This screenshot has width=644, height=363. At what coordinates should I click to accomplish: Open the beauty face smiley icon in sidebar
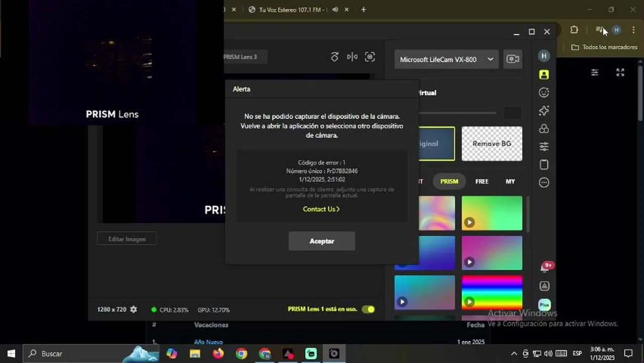tap(544, 93)
